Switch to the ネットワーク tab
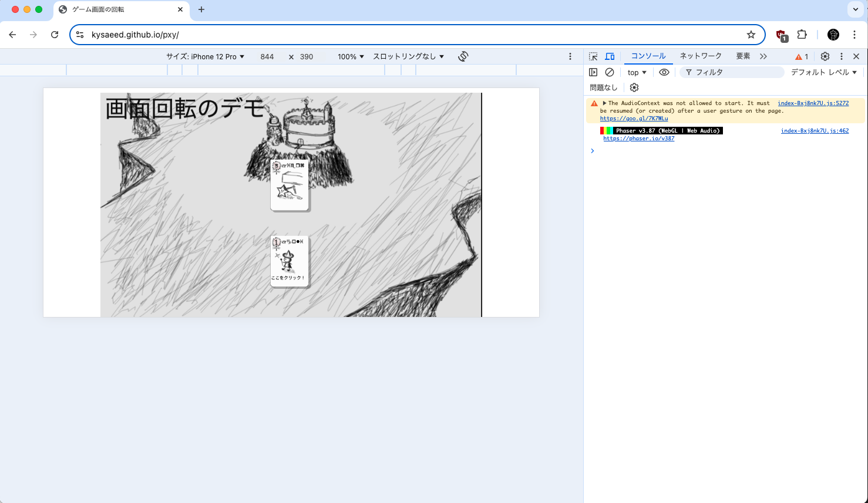 point(700,56)
